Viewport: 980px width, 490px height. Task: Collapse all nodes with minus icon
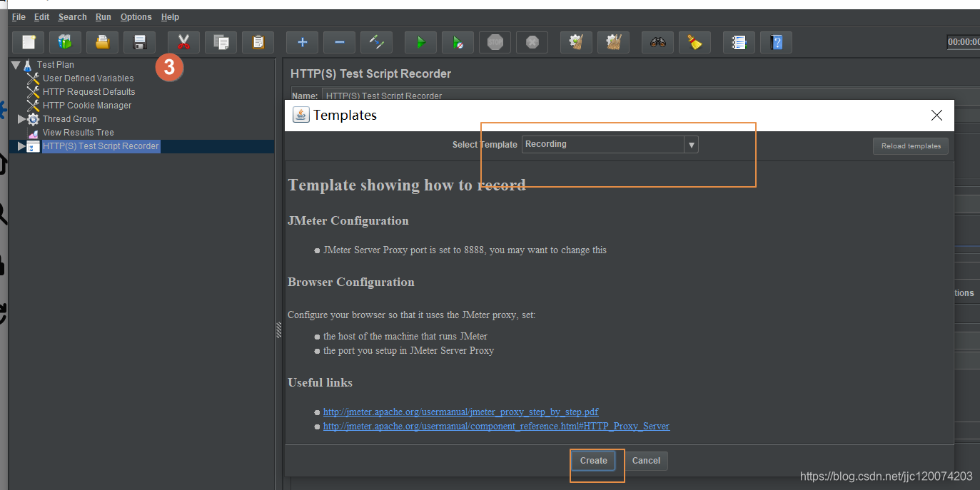(x=340, y=43)
